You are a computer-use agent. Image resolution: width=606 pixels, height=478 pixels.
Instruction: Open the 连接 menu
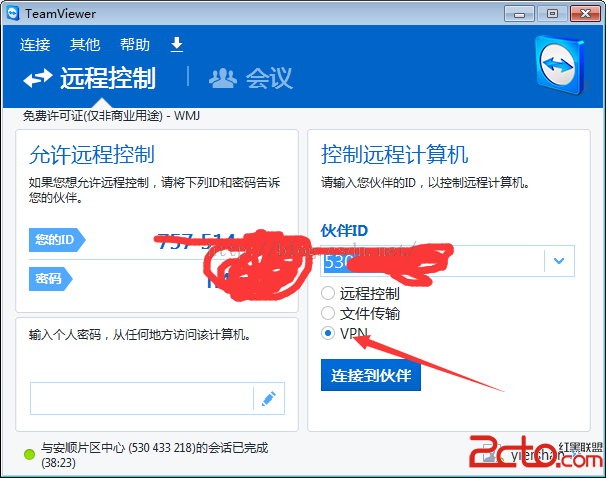click(x=35, y=45)
